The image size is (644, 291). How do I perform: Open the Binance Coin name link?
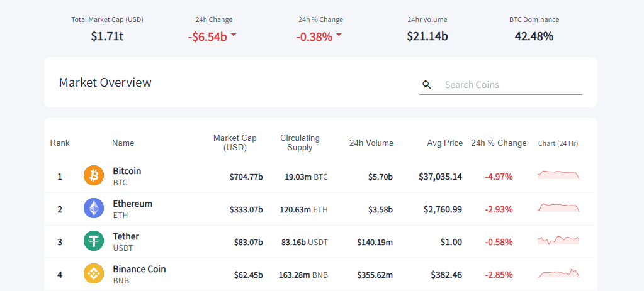point(139,269)
